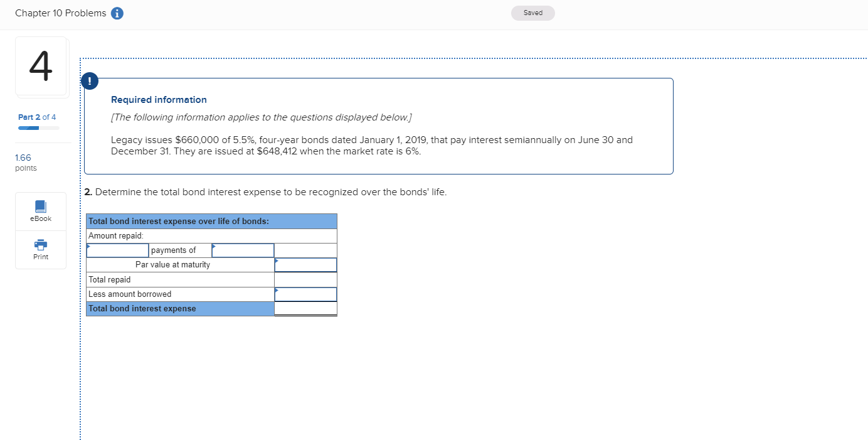This screenshot has width=868, height=440.
Task: Open the first Amount repaid cell selector
Action: (117, 250)
